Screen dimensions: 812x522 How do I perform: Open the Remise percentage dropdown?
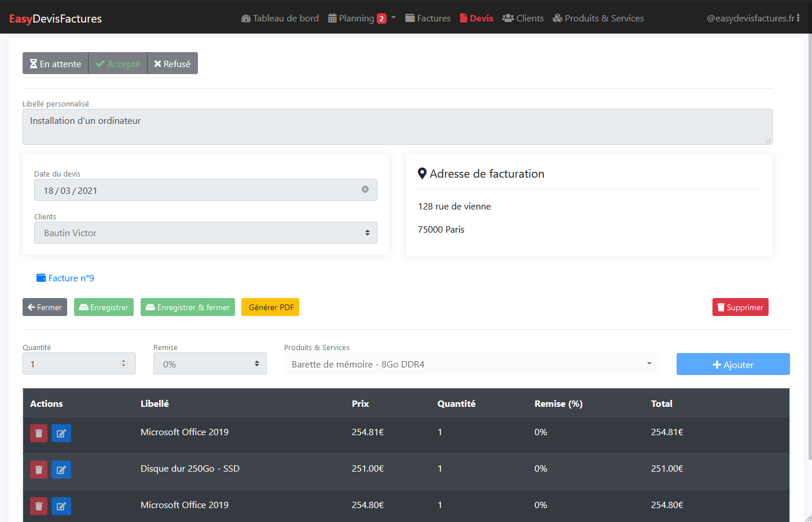pos(210,364)
